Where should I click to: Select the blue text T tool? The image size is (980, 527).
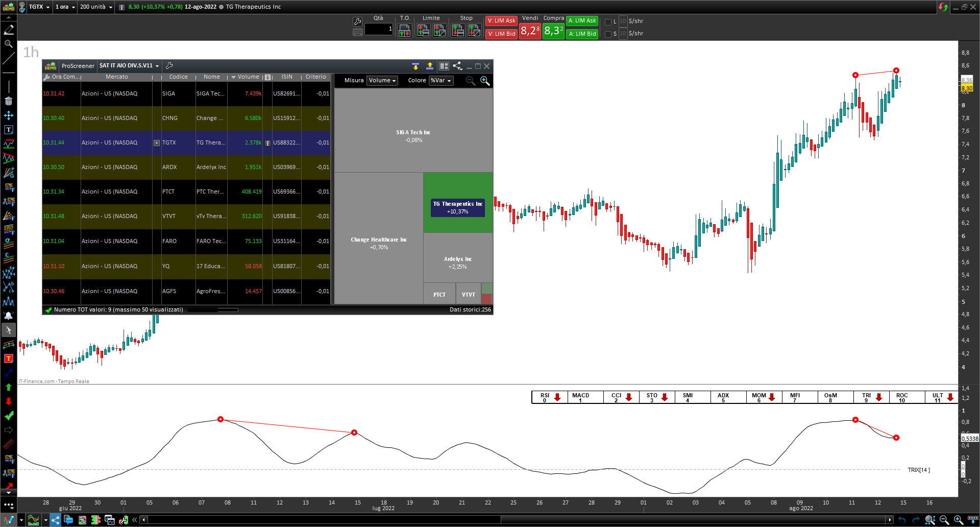tap(9, 130)
